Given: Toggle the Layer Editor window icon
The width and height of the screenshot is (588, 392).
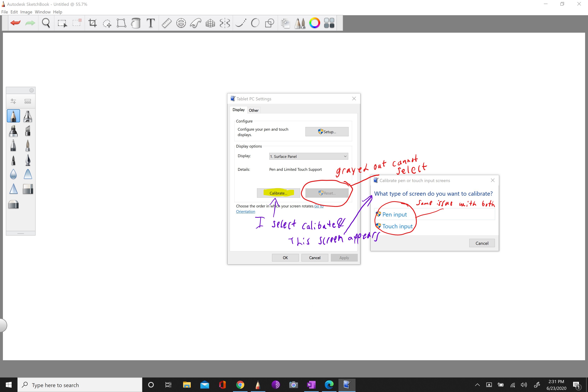Looking at the screenshot, I should [x=285, y=23].
